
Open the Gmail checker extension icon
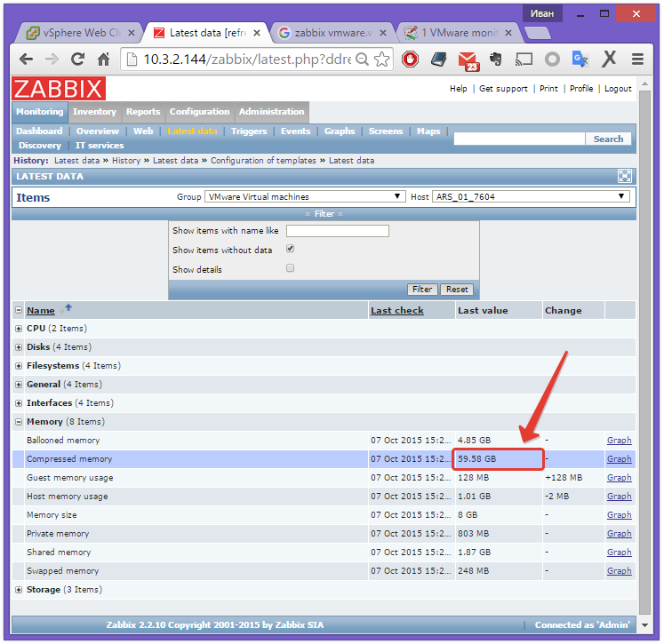[x=468, y=61]
